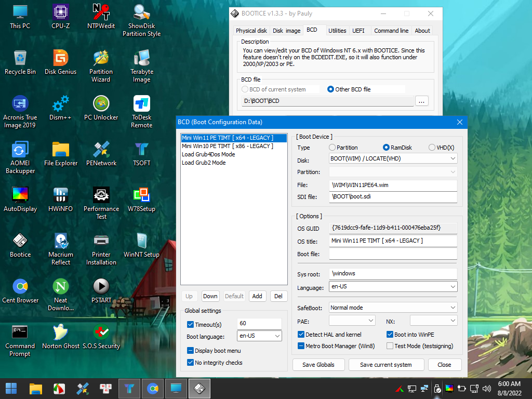Switch to the Physical disk tab
Image resolution: width=532 pixels, height=399 pixels.
[x=251, y=31]
